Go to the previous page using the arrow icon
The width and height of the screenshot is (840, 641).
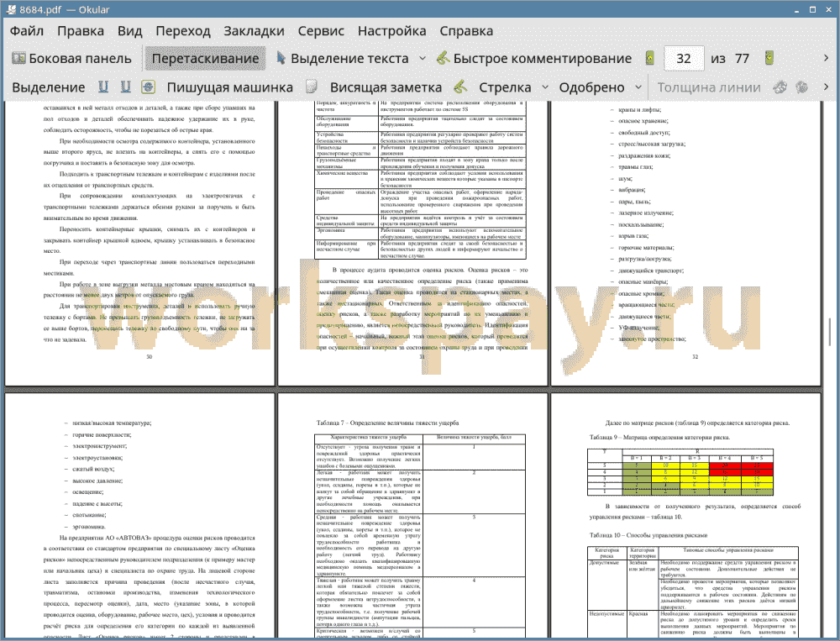(650, 58)
